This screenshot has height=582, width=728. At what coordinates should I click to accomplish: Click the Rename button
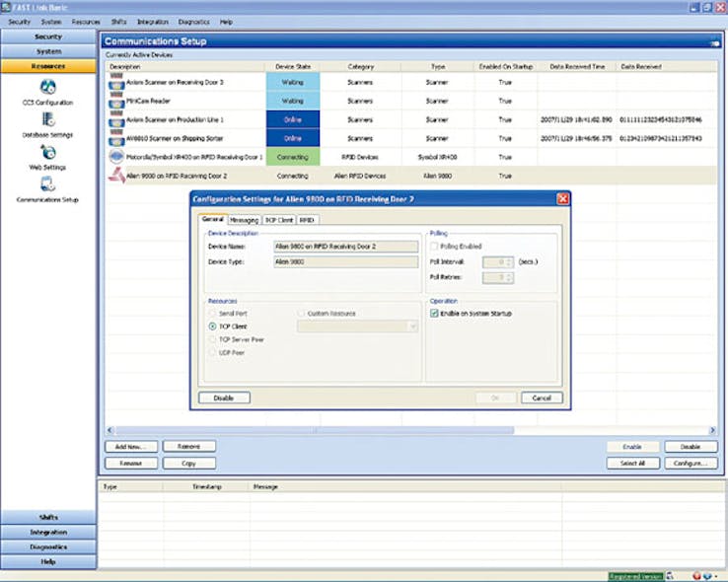(131, 464)
